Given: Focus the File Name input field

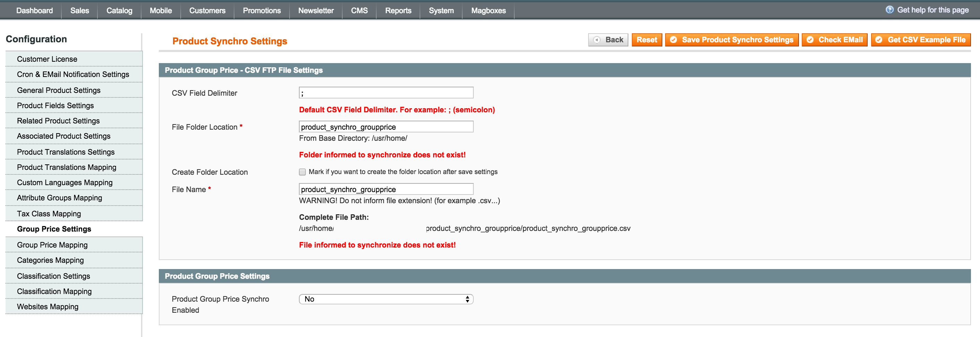Looking at the screenshot, I should pyautogui.click(x=386, y=189).
